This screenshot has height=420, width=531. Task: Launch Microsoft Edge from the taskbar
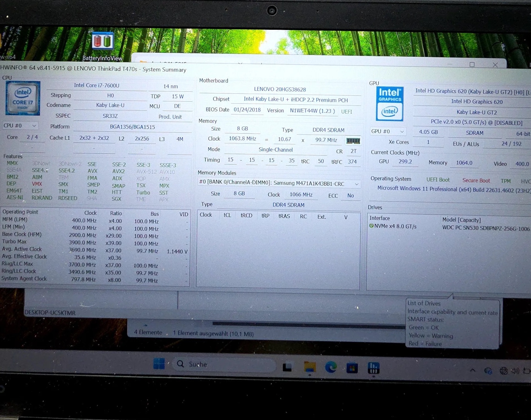[x=331, y=368]
